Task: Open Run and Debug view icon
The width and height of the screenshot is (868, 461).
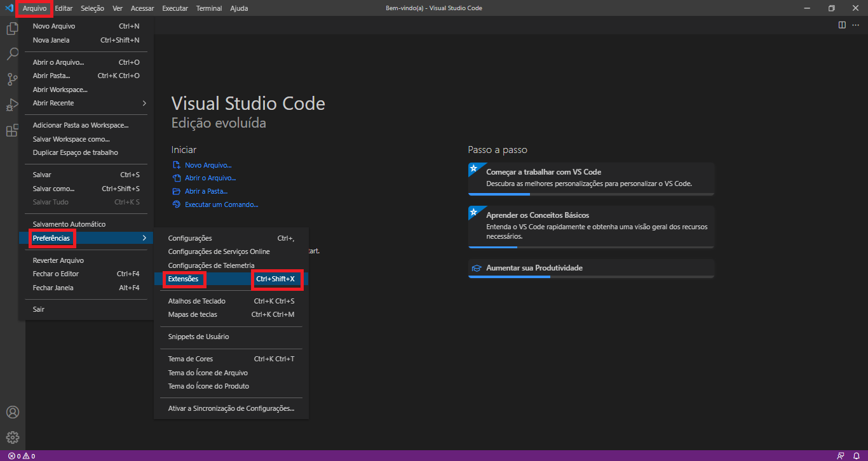Action: pyautogui.click(x=12, y=105)
